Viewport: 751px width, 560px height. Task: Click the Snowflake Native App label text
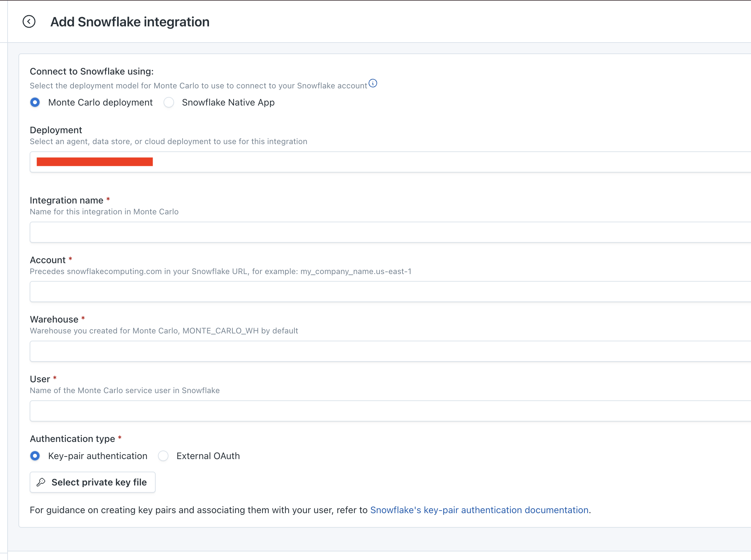pos(228,102)
